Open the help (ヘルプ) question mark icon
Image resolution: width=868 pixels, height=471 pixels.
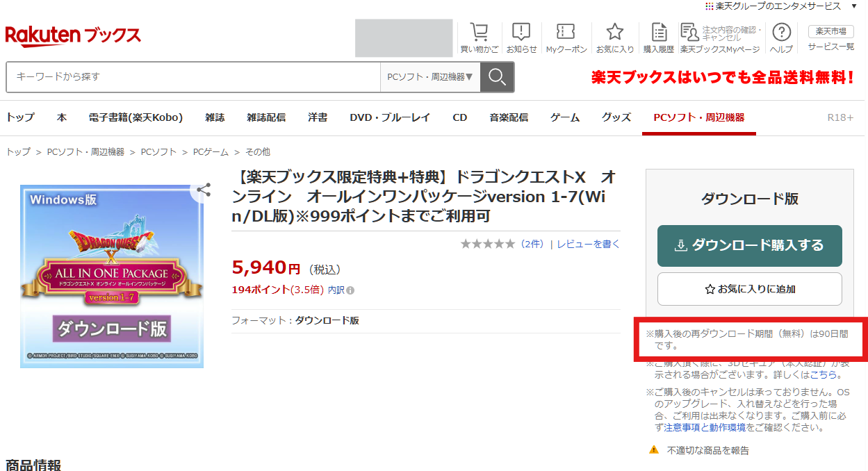coord(782,38)
